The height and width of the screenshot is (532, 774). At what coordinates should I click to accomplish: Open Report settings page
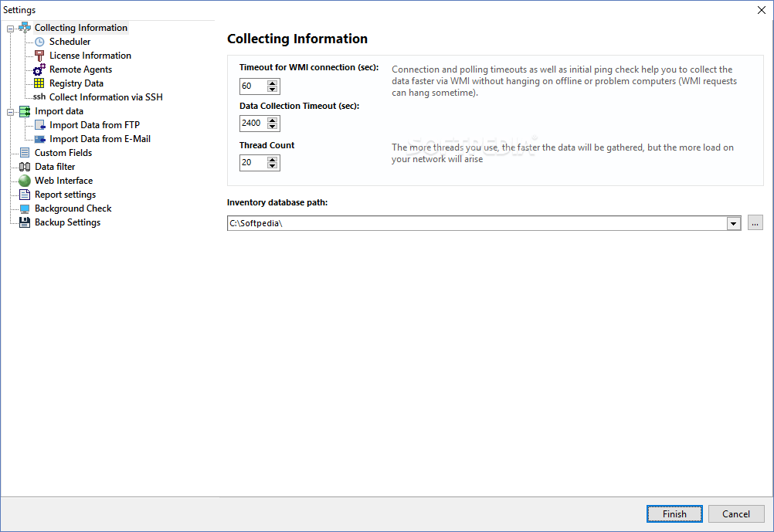(65, 195)
